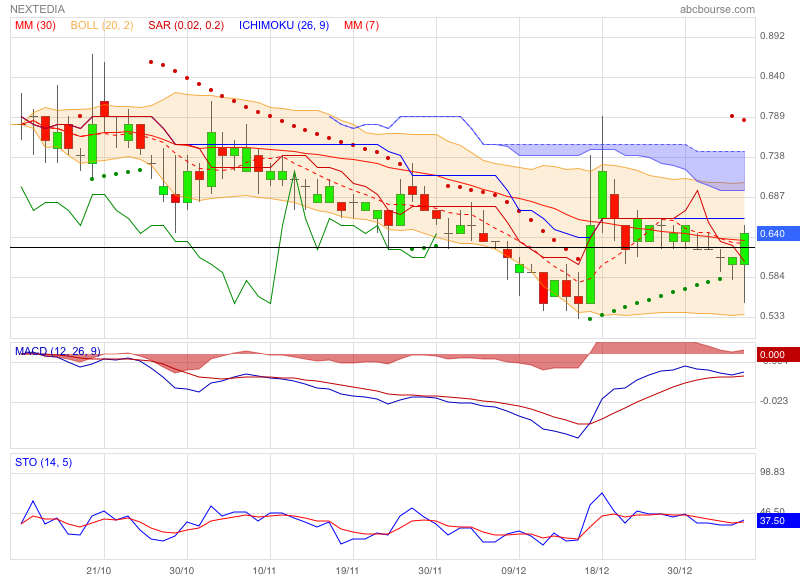Click the 98.83 stochastic axis label
The image size is (800, 580).
[x=772, y=472]
